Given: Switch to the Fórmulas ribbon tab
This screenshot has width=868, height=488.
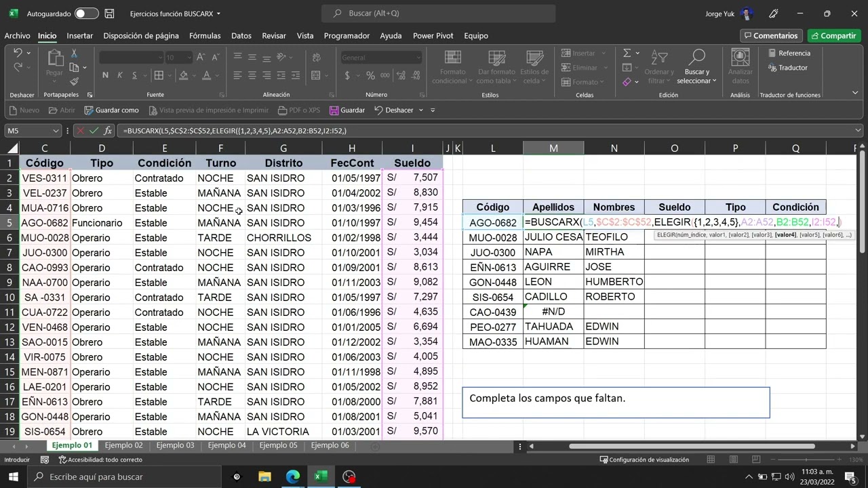Looking at the screenshot, I should click(205, 36).
